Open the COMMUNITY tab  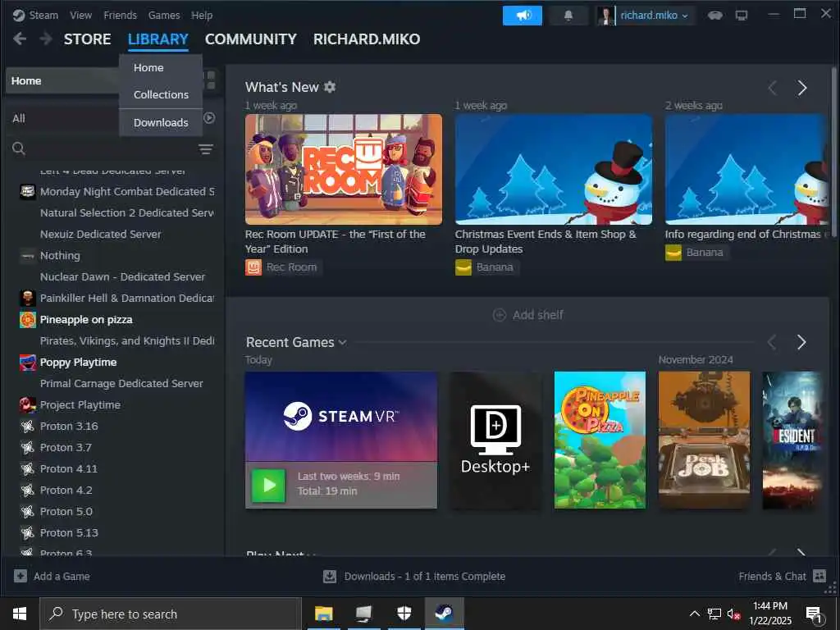[251, 39]
